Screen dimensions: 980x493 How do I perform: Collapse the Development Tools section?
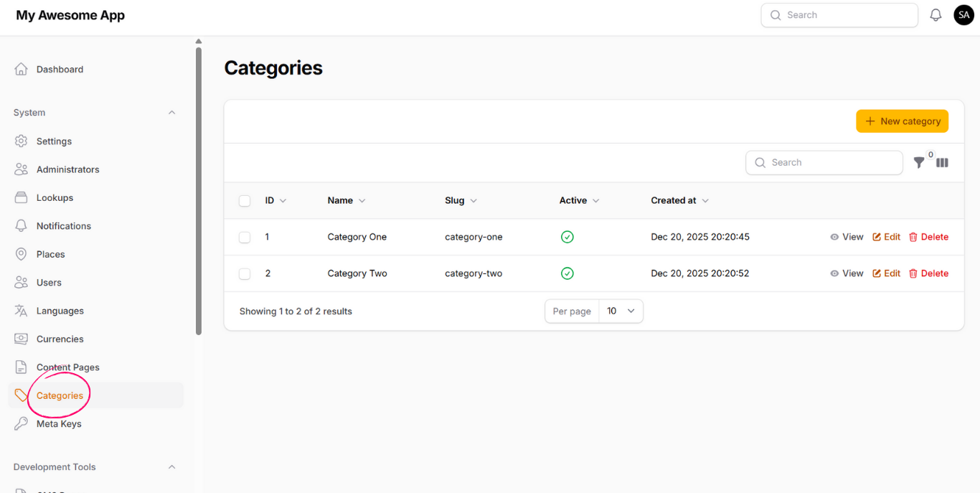[171, 467]
